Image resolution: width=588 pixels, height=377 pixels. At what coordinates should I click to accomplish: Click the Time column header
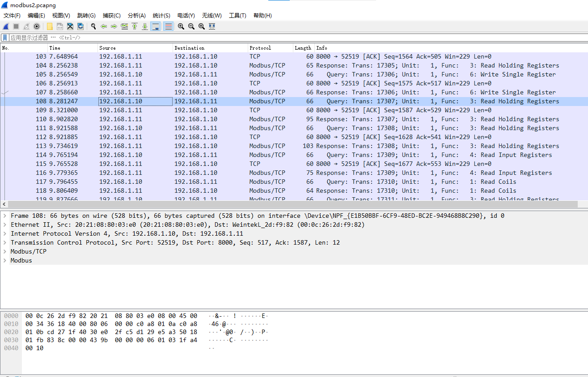[72, 48]
